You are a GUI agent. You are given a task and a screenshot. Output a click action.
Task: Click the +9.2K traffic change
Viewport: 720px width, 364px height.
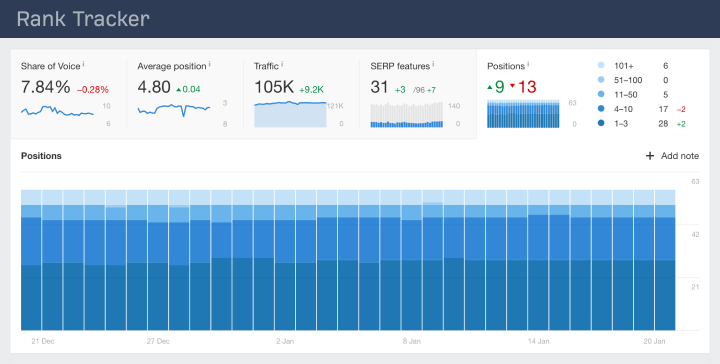pos(312,90)
